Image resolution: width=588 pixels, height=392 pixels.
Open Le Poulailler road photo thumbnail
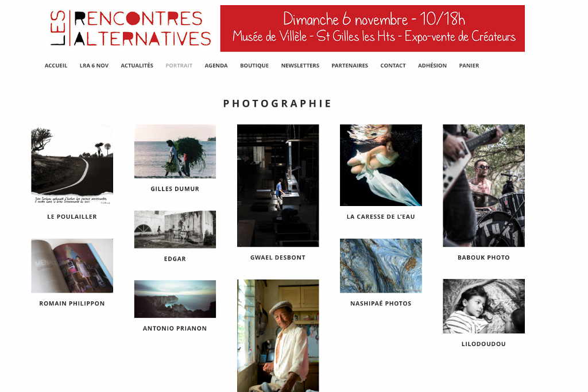click(72, 165)
